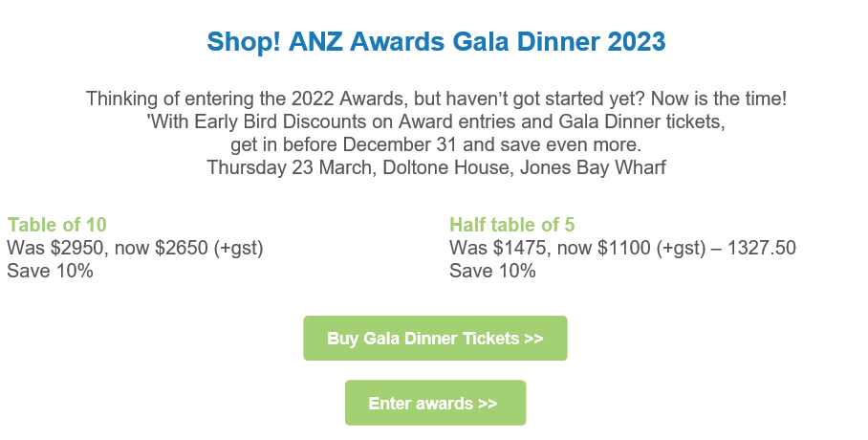Click the Early Bird Discounts text line
The height and width of the screenshot is (440, 868).
point(435,122)
